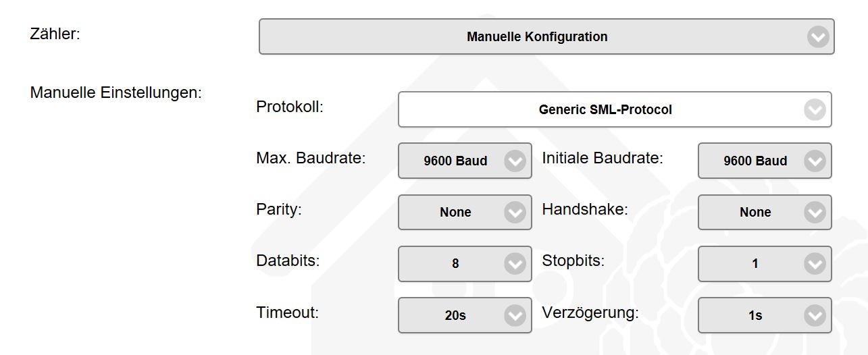
Task: Click the Handshake chevron arrow icon
Action: click(x=815, y=213)
